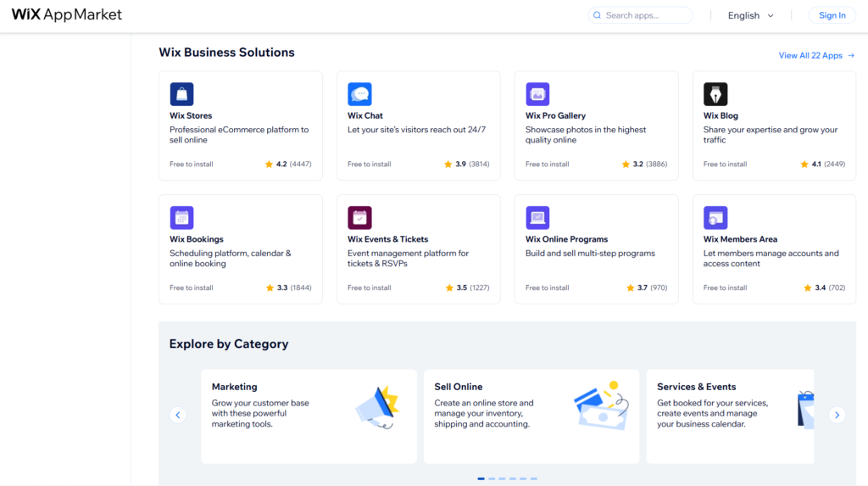Click the Wix Chat rating star
The height and width of the screenshot is (486, 868).
[448, 164]
